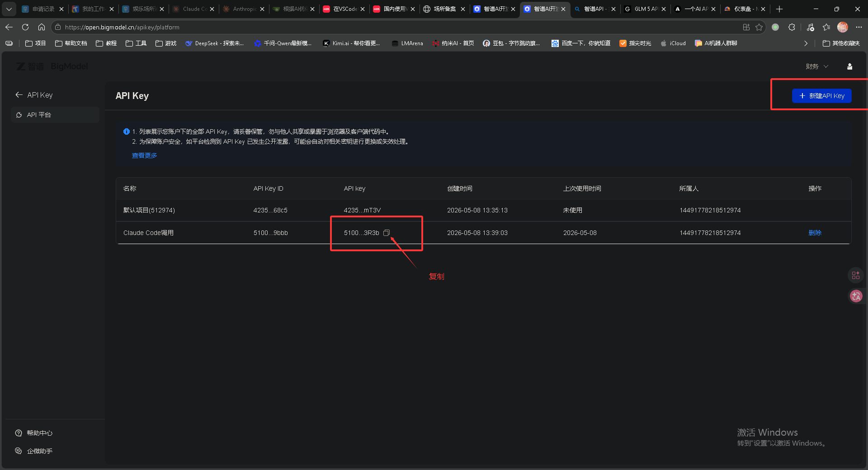Delete the Claude Code调用 key
This screenshot has height=470, width=868.
click(x=815, y=233)
